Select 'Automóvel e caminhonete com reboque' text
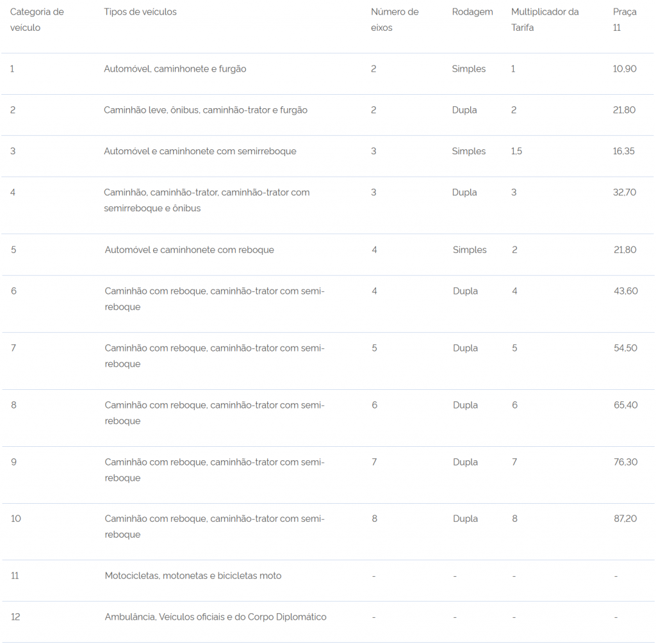Screen dimensions: 656x644 (190, 250)
